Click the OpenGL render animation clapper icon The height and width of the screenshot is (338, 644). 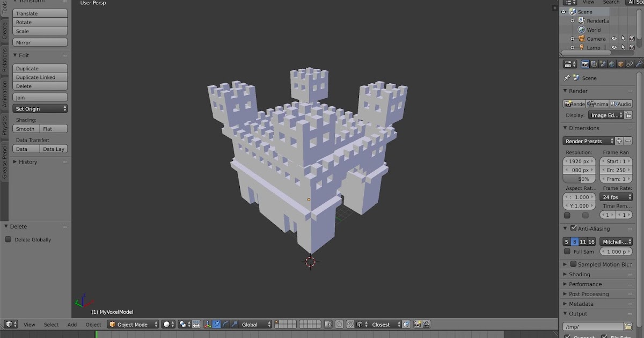(426, 325)
